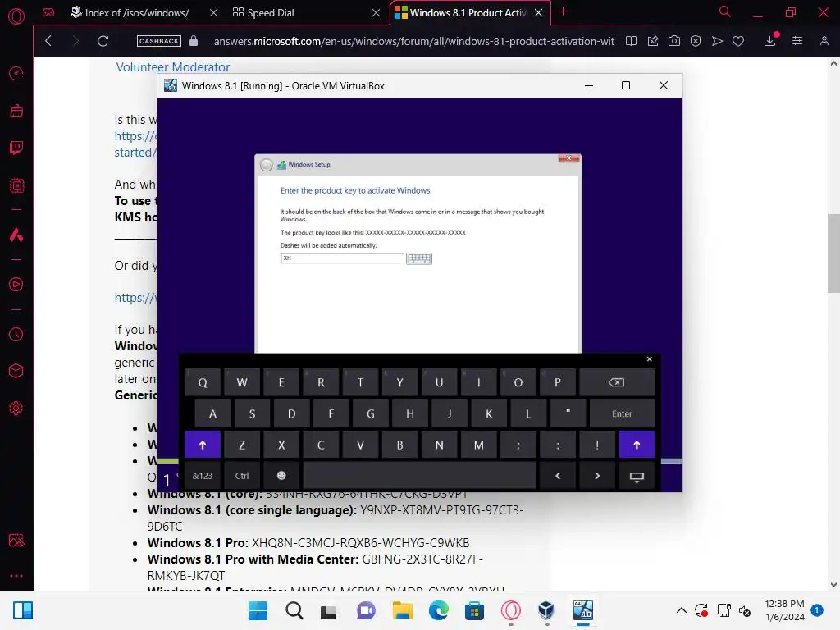Open reader mode book icon

631,41
